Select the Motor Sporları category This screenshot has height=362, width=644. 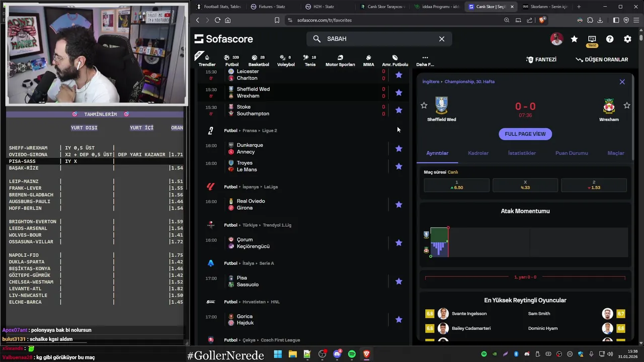tap(340, 60)
